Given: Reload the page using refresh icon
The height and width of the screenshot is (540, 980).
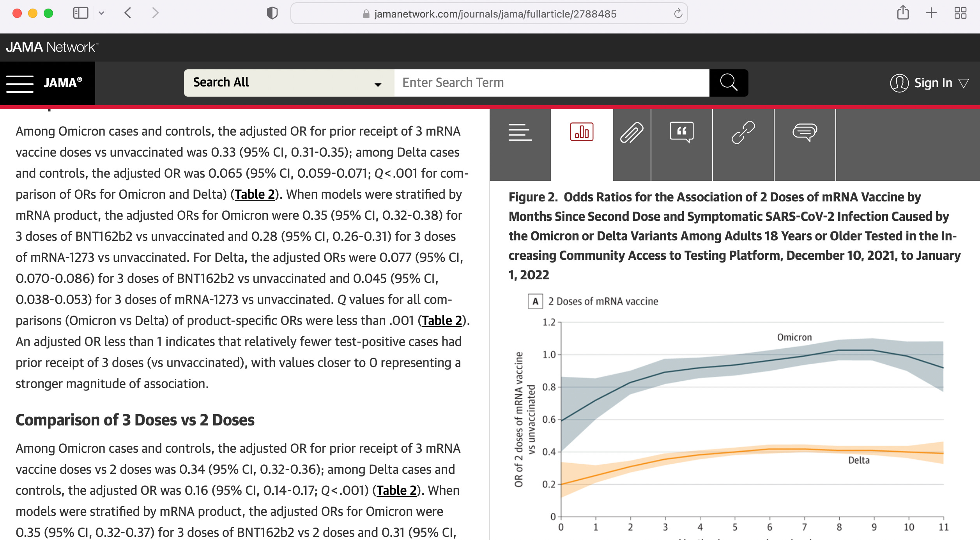Looking at the screenshot, I should pyautogui.click(x=678, y=14).
